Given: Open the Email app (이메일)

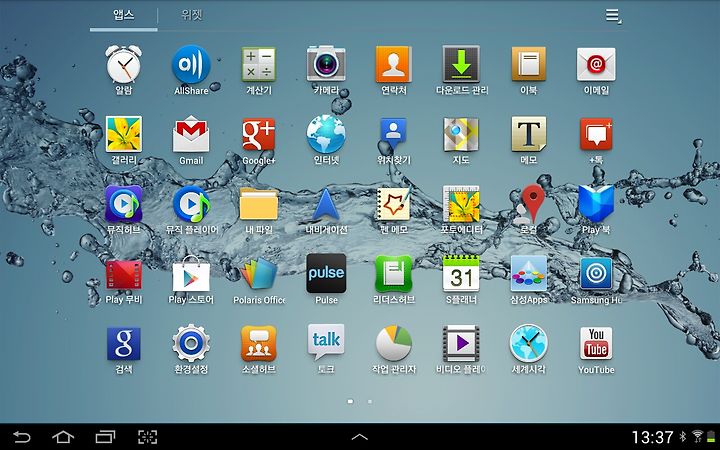Looking at the screenshot, I should click(596, 64).
